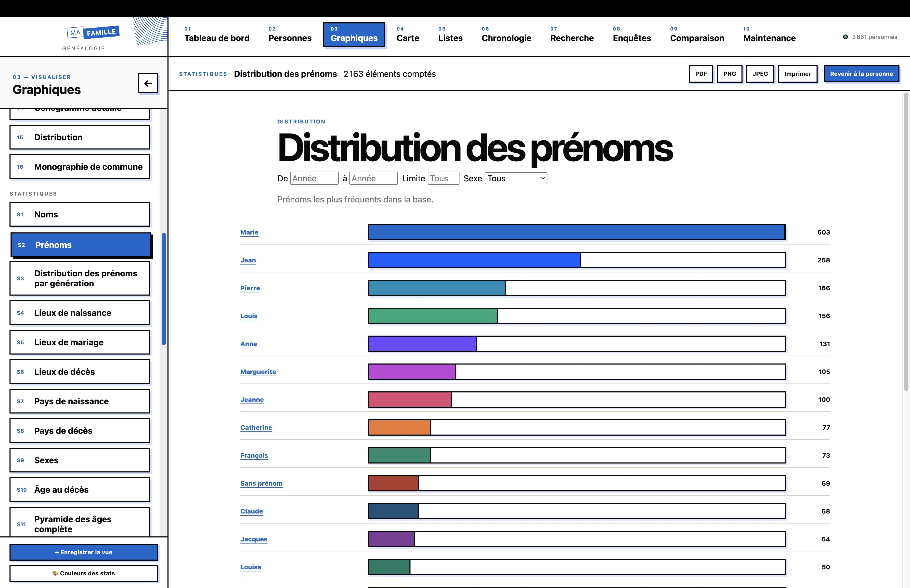Open the Jean first-name link
Screen dimensions: 910x588
pyautogui.click(x=248, y=260)
